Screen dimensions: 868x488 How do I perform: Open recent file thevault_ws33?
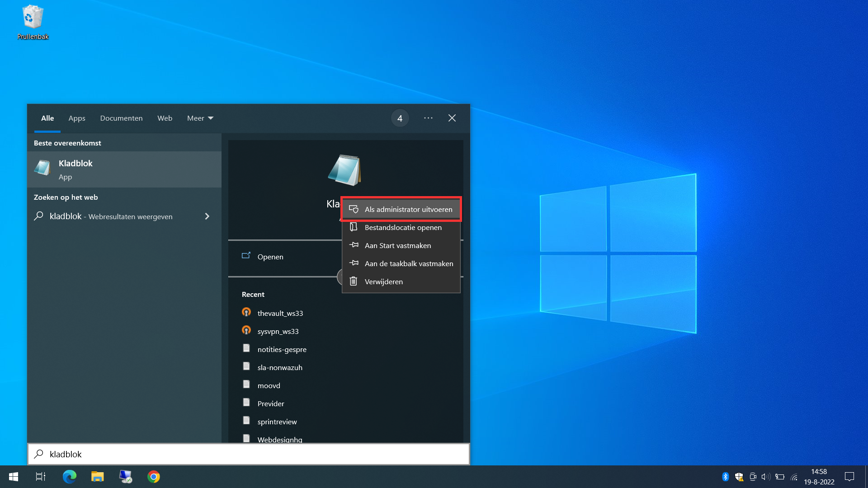point(280,313)
